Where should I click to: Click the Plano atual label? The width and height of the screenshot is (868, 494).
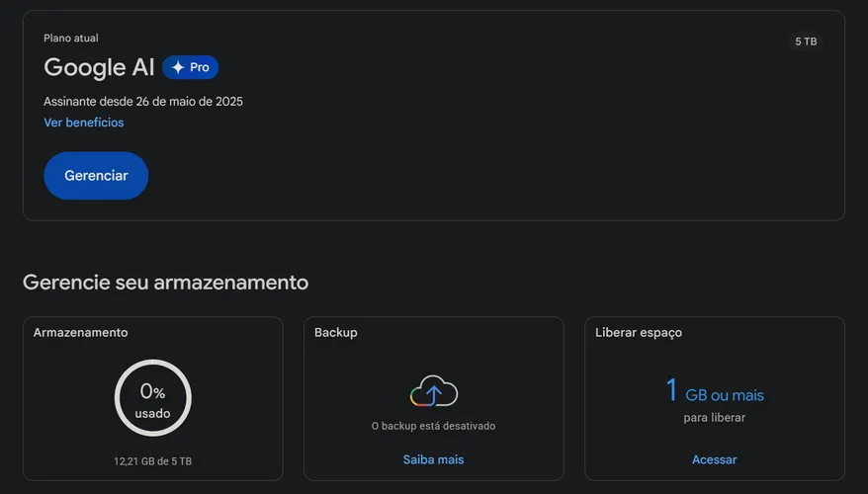[x=71, y=39]
